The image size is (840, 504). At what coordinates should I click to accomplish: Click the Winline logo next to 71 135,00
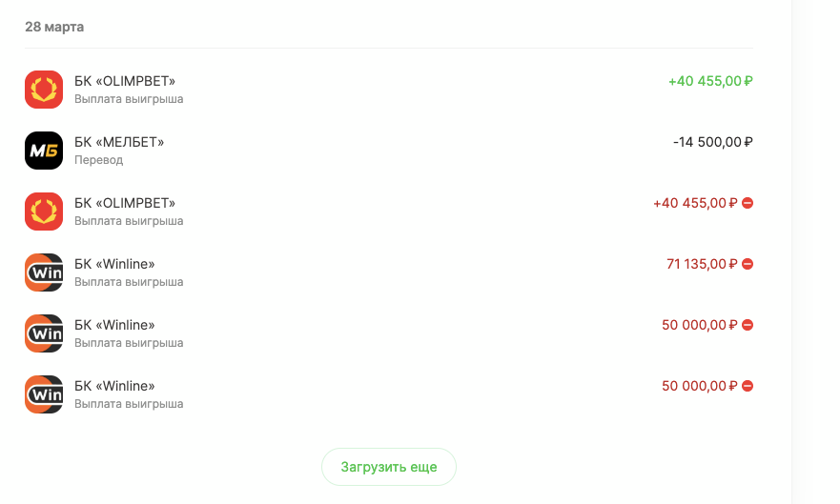point(44,272)
